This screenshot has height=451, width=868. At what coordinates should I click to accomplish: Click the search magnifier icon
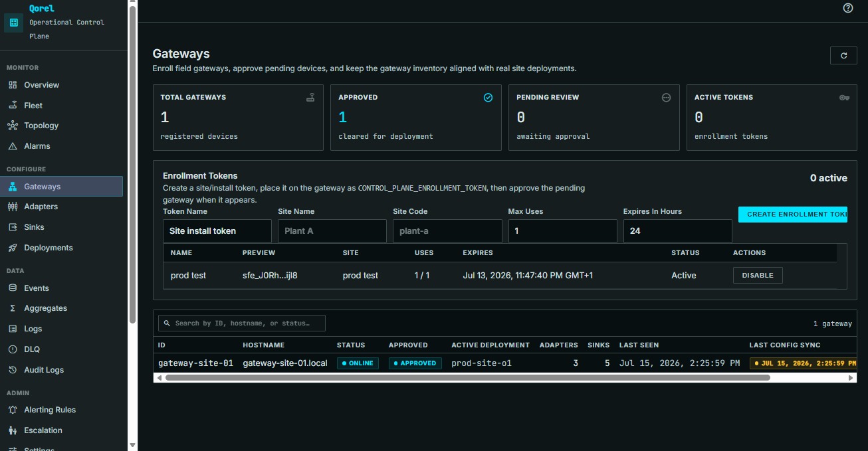167,323
